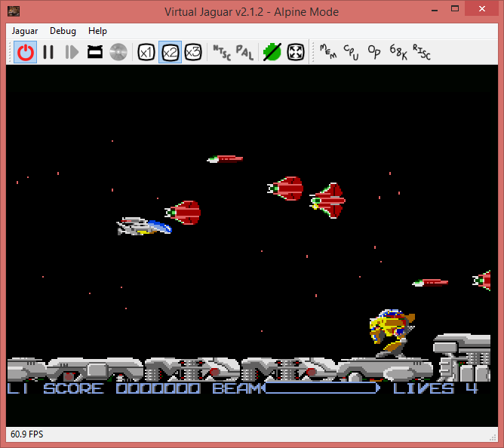504x448 pixels.
Task: Open the Debug menu
Action: 63,31
